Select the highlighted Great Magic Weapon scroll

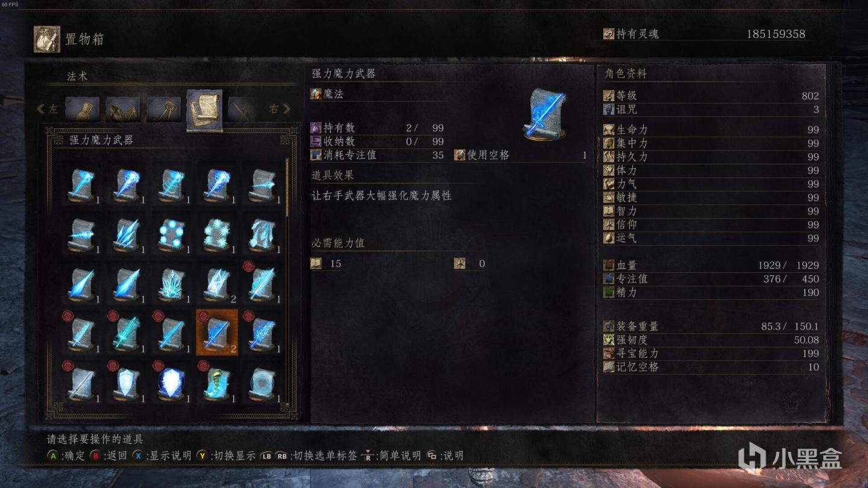[x=217, y=332]
